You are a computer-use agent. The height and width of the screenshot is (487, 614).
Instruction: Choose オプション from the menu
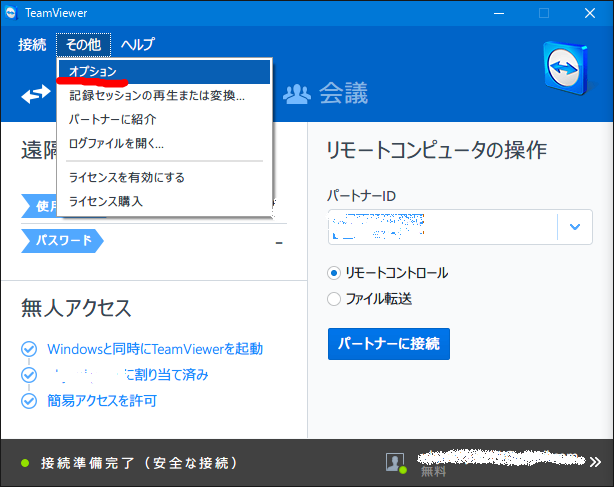[164, 72]
